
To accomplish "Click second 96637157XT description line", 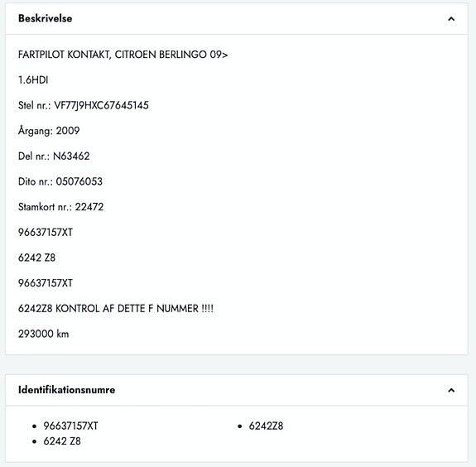I will [x=46, y=283].
